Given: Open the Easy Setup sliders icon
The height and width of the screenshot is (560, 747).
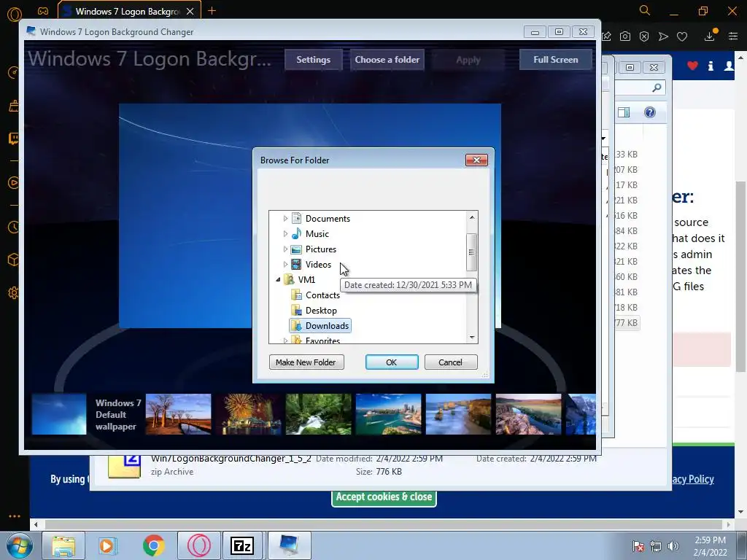Looking at the screenshot, I should pos(733,36).
